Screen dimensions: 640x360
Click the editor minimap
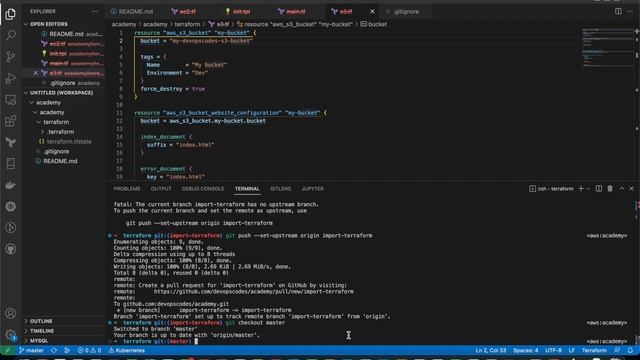point(607,47)
